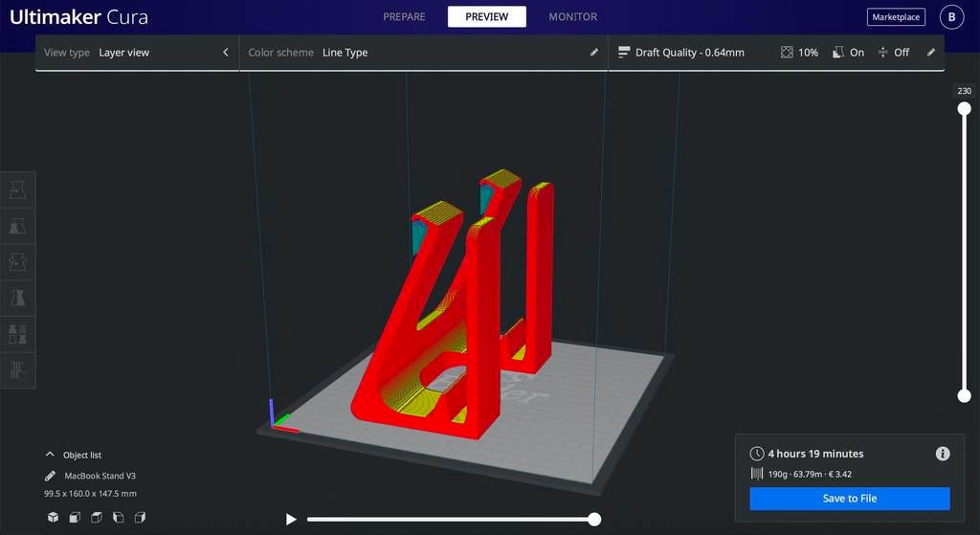
Task: Select the Rotate tool in left toolbar
Action: point(17,261)
